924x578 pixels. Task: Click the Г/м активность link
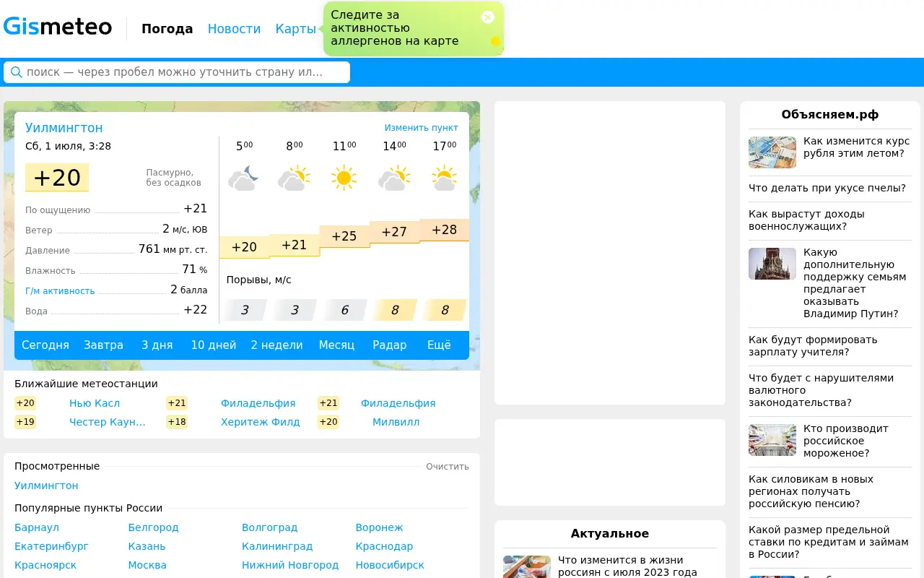click(x=60, y=291)
